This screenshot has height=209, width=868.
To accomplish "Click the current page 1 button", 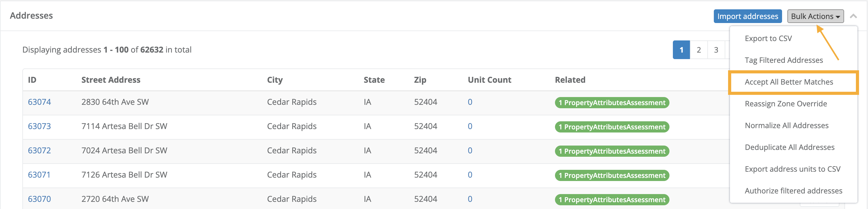I will point(681,50).
